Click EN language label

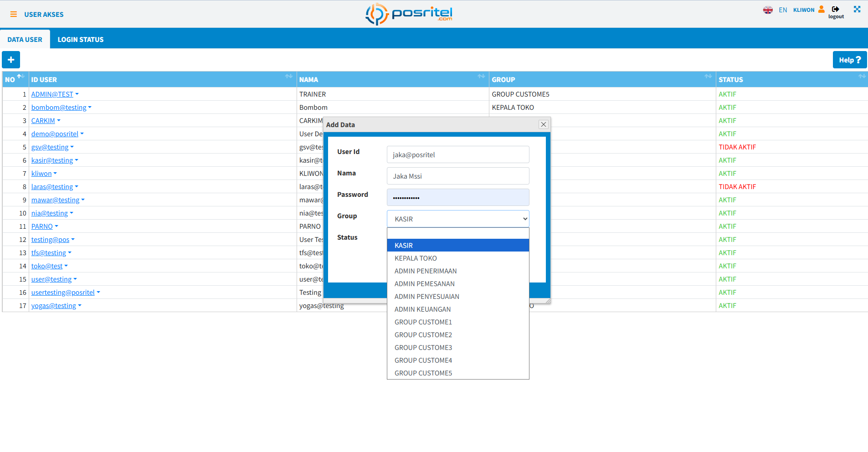783,10
